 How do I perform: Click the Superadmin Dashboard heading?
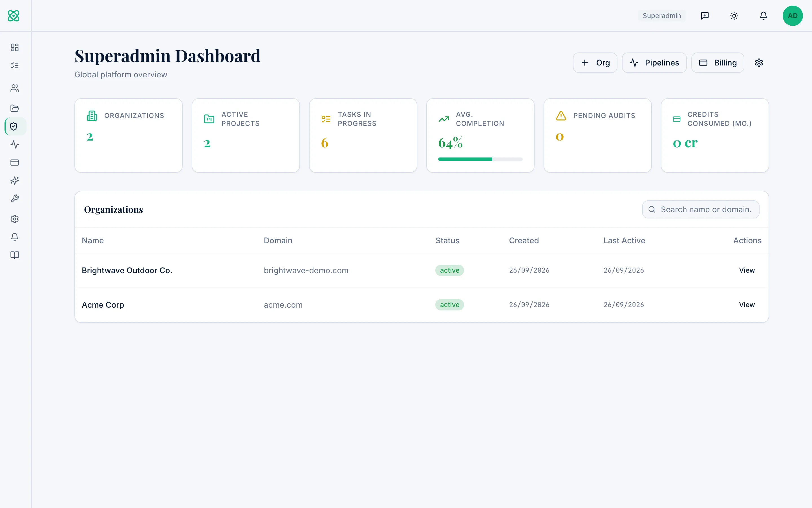[167, 56]
